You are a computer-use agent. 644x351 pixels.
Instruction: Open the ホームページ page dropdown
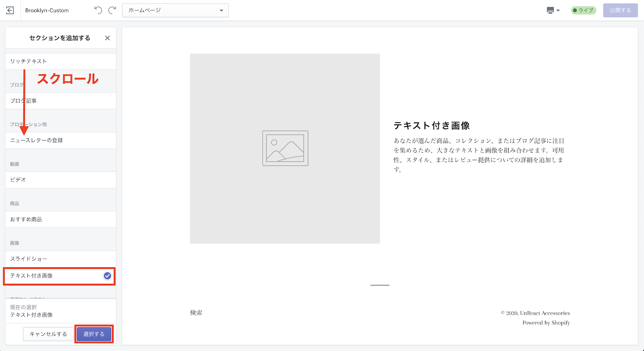coord(175,10)
